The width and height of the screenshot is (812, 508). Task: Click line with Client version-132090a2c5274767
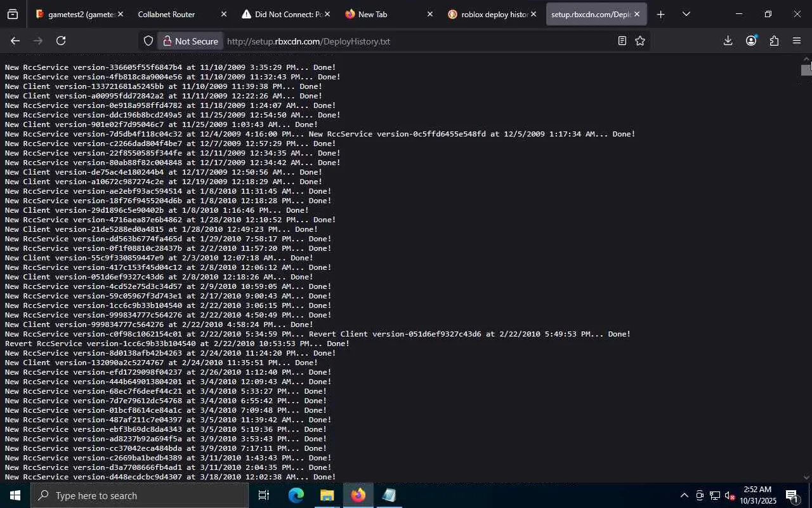pyautogui.click(x=162, y=363)
